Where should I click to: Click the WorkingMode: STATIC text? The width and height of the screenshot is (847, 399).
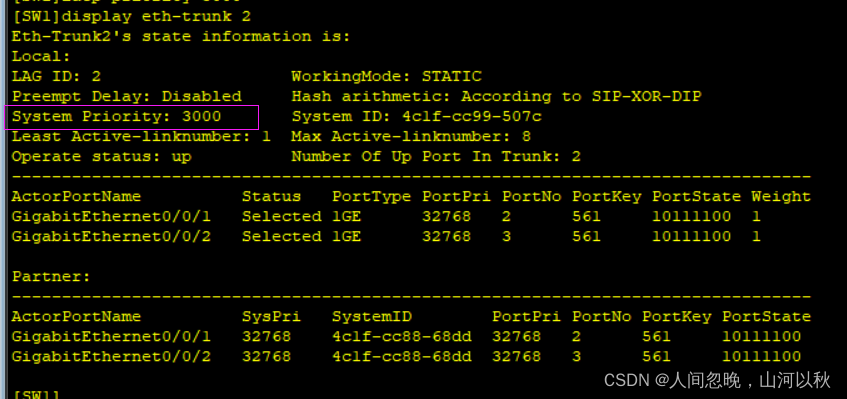click(x=386, y=77)
